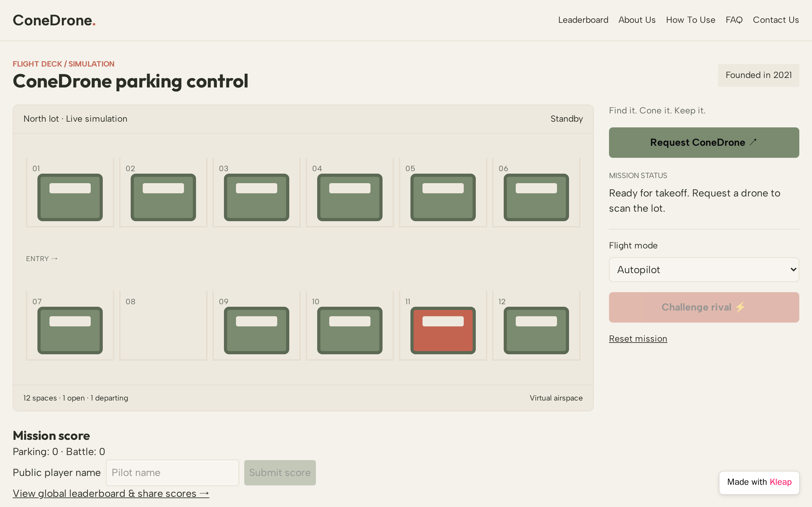The width and height of the screenshot is (812, 507).
Task: Click the Made with Kleap badge
Action: coord(759,482)
